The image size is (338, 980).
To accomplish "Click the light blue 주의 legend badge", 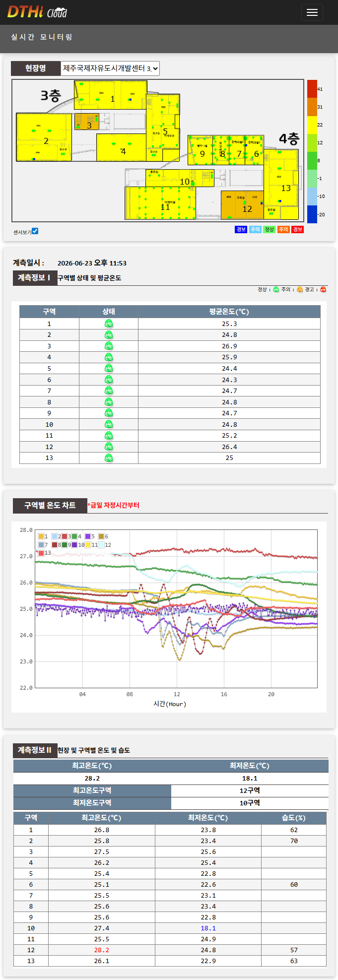I will (255, 229).
